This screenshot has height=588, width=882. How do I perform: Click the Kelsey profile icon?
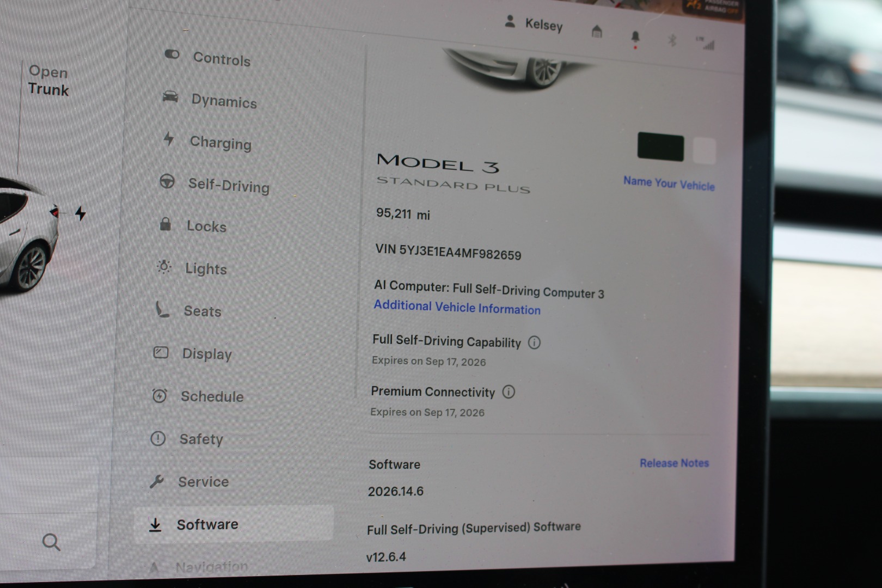(x=510, y=22)
